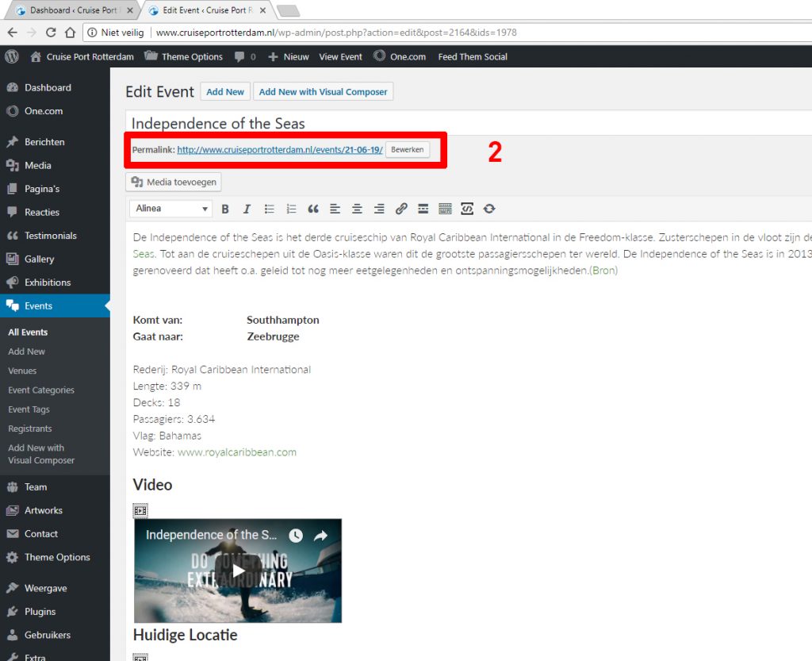Image resolution: width=812 pixels, height=661 pixels.
Task: Open Dashboard in the sidebar
Action: (55, 87)
